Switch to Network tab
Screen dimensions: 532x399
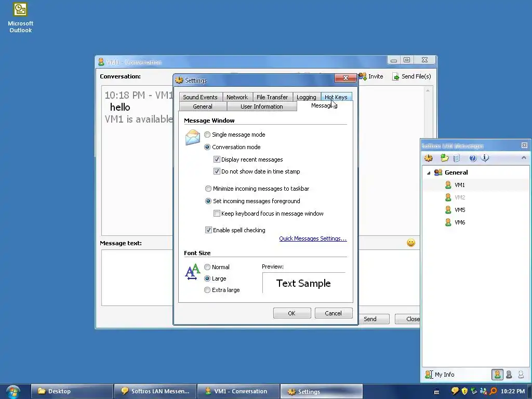[237, 97]
